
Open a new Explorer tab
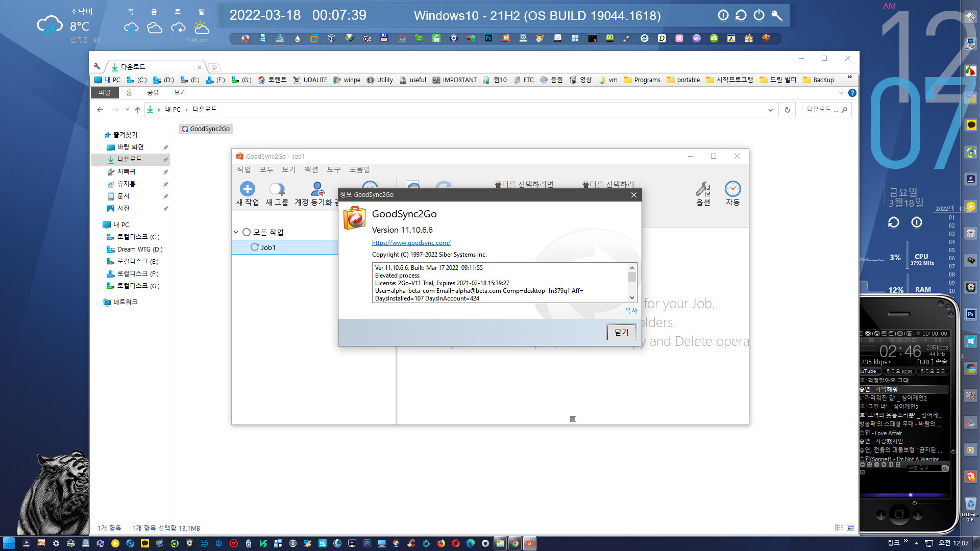pyautogui.click(x=214, y=67)
